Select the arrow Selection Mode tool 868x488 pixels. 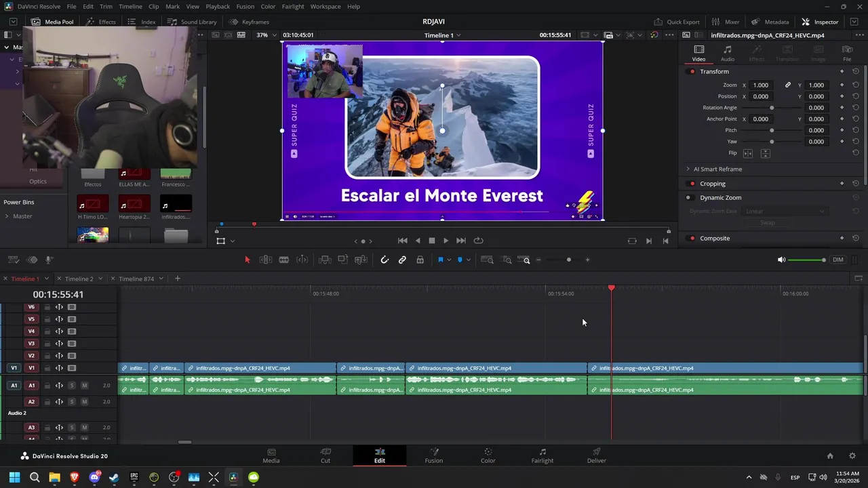247,260
